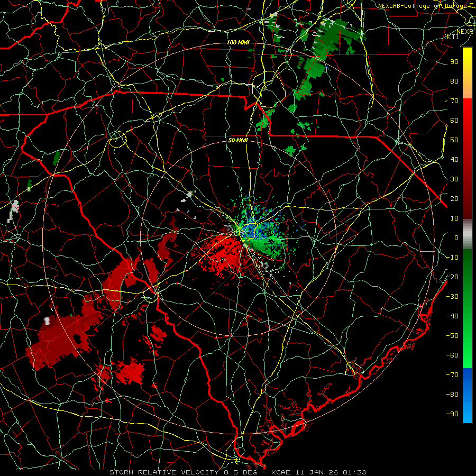Click the positive 90 scale value
The image size is (476, 476).
(454, 62)
